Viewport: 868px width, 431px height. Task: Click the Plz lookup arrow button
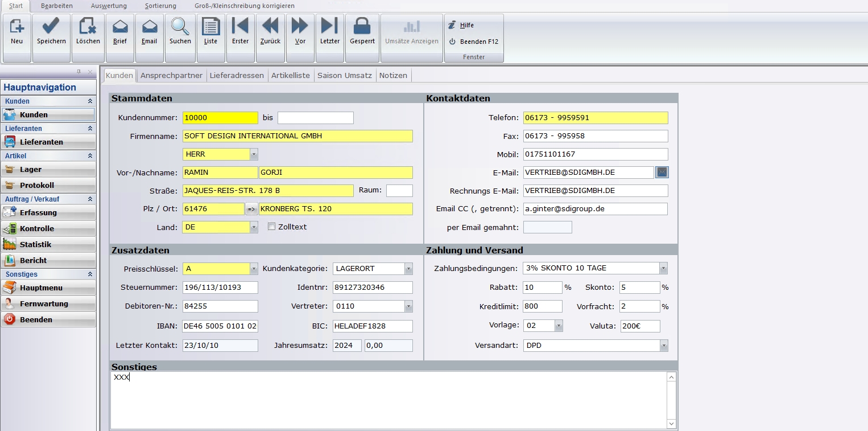coord(251,209)
